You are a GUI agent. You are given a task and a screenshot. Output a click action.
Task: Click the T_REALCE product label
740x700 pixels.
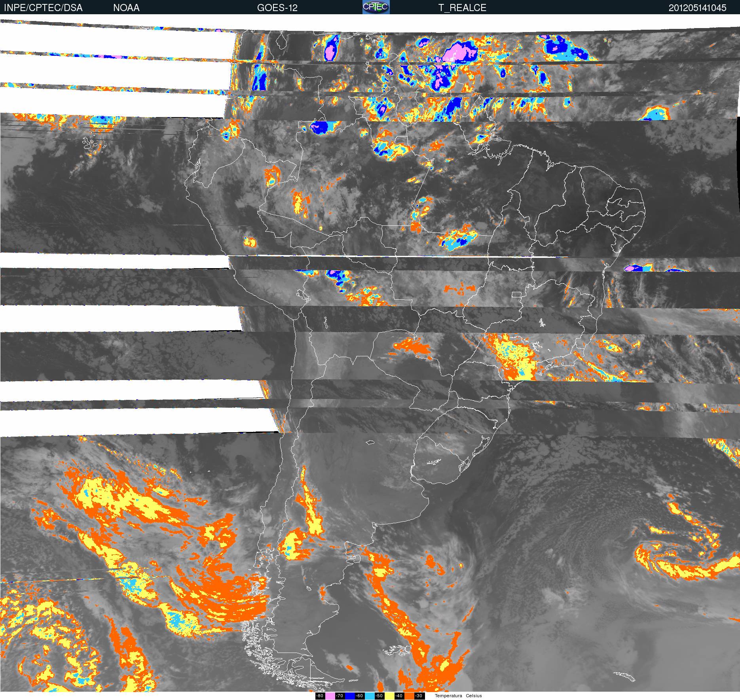462,8
